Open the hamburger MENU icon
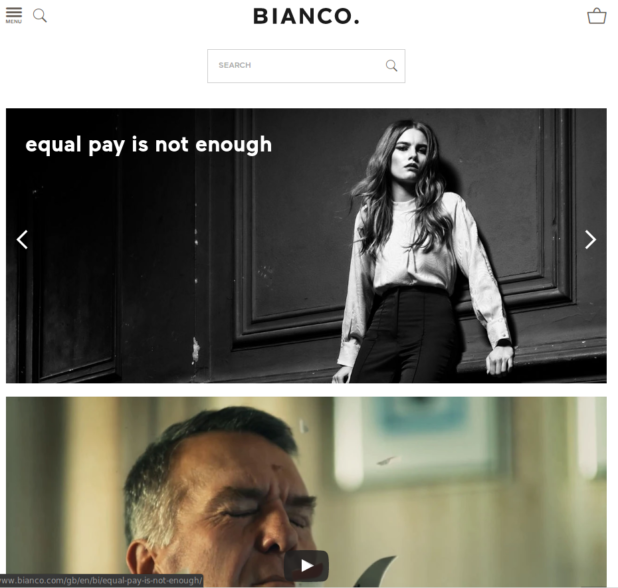 pos(14,15)
